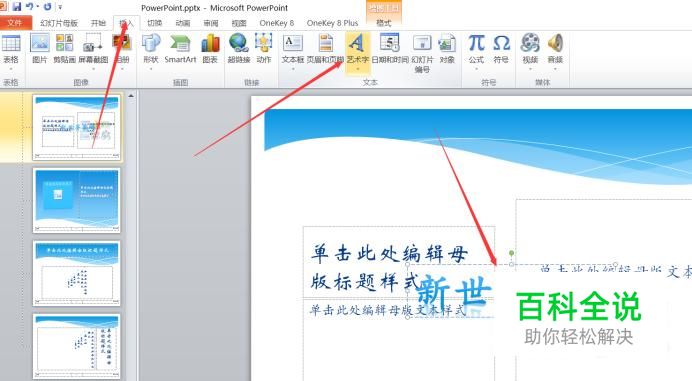Open the 屏幕截图 (Screenshot) dropdown button

(x=93, y=52)
